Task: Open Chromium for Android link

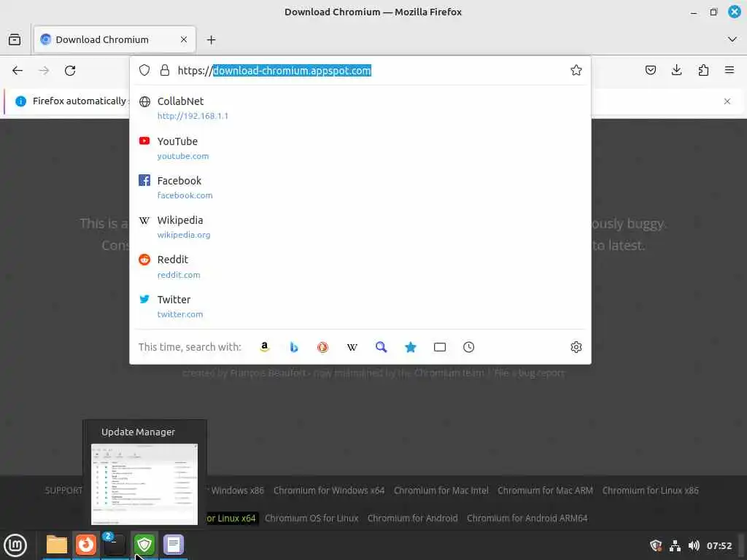Action: (413, 518)
